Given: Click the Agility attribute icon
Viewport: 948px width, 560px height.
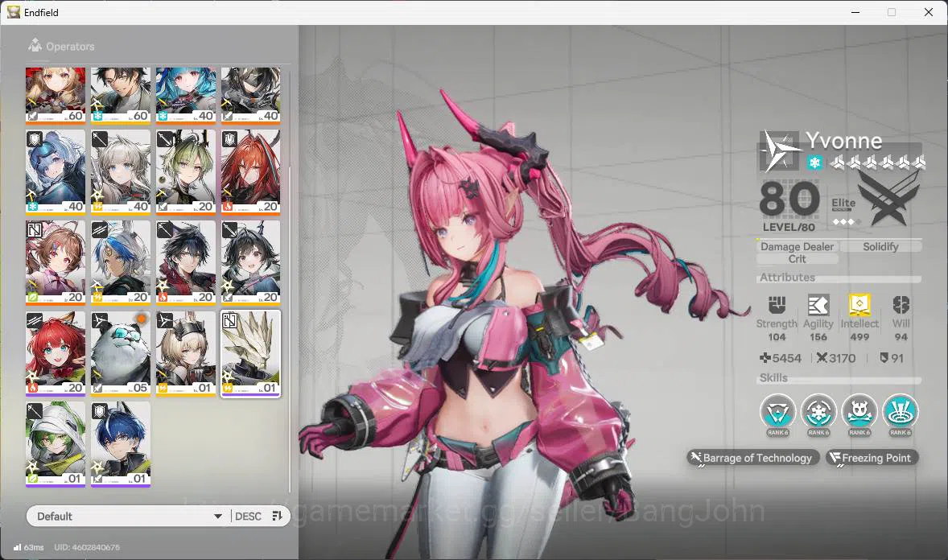Looking at the screenshot, I should point(818,305).
